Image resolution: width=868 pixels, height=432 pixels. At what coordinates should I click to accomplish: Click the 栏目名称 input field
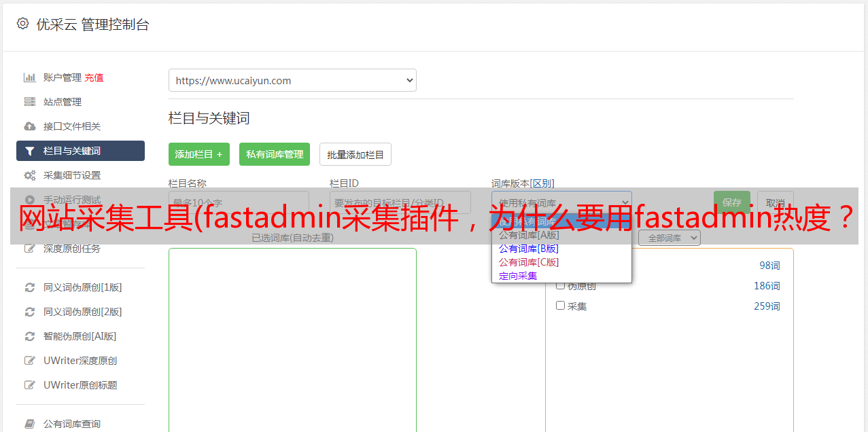[x=239, y=202]
